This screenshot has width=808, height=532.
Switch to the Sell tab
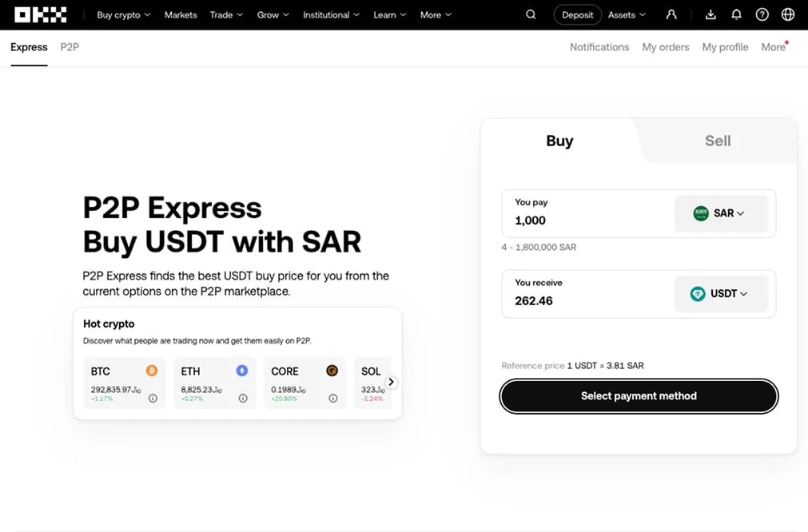(717, 141)
